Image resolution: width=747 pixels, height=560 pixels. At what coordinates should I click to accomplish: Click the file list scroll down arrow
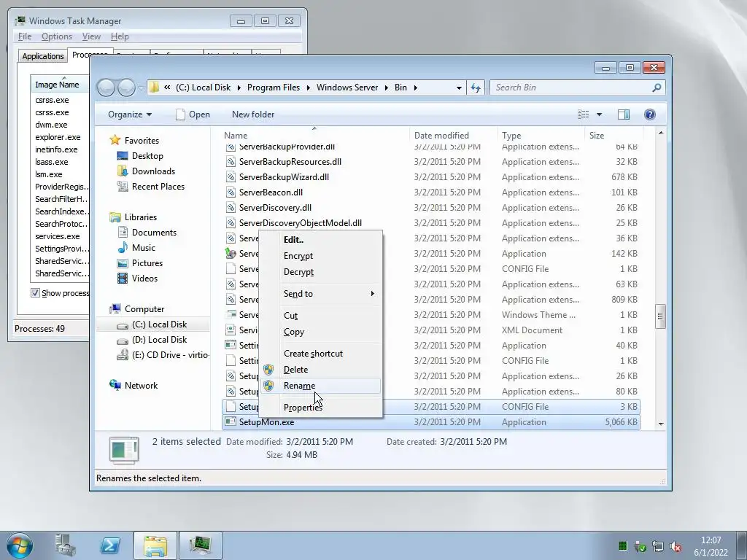coord(661,424)
